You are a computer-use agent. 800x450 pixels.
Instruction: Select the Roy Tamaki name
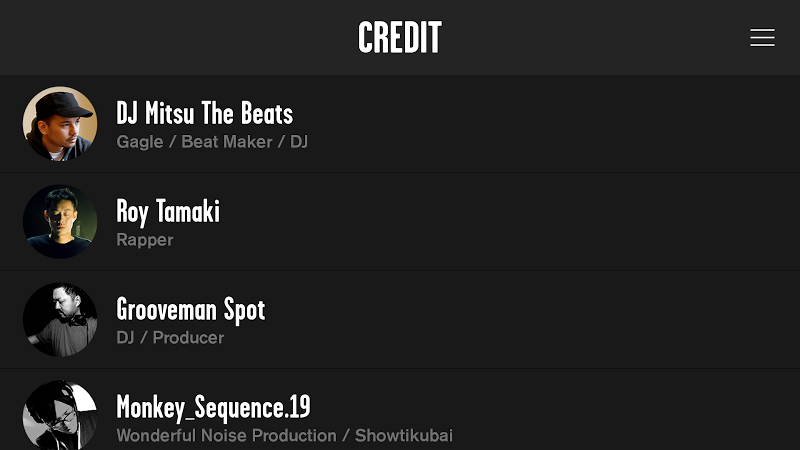[168, 211]
